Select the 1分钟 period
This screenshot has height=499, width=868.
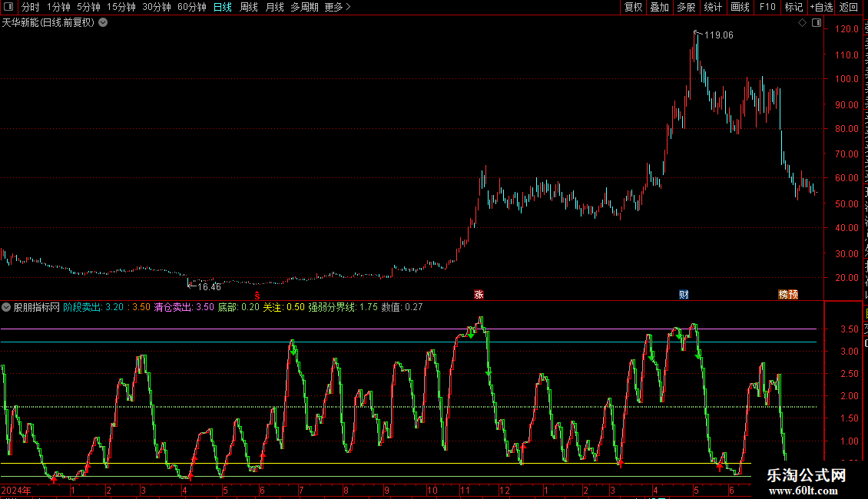pyautogui.click(x=58, y=7)
